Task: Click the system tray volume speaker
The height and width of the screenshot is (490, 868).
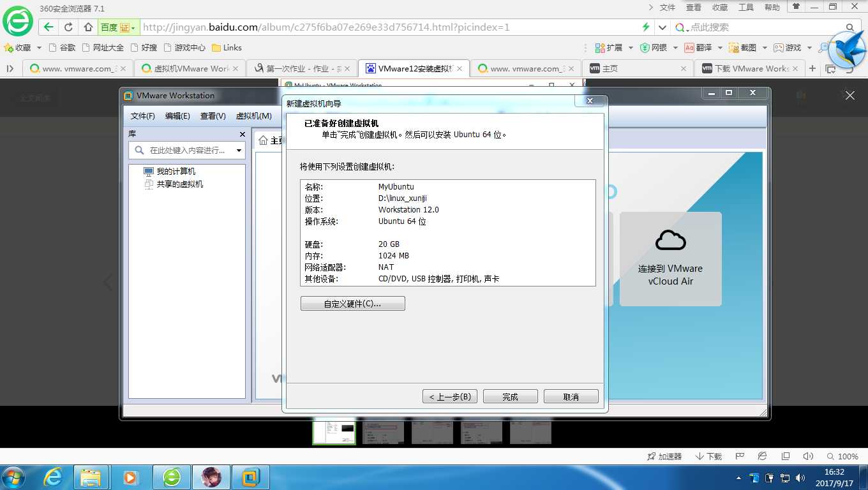Action: click(800, 478)
